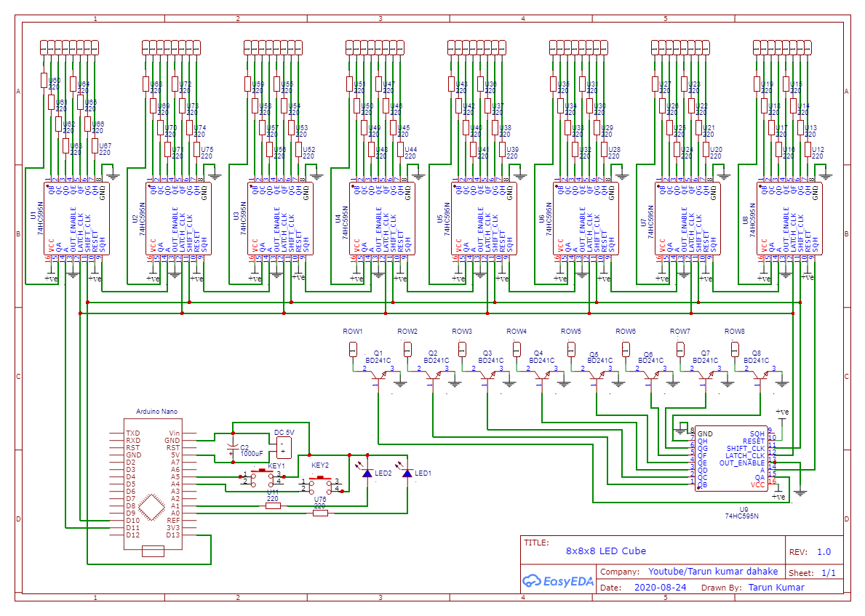
Task: Select the Arduino Nano module body
Action: tap(153, 484)
